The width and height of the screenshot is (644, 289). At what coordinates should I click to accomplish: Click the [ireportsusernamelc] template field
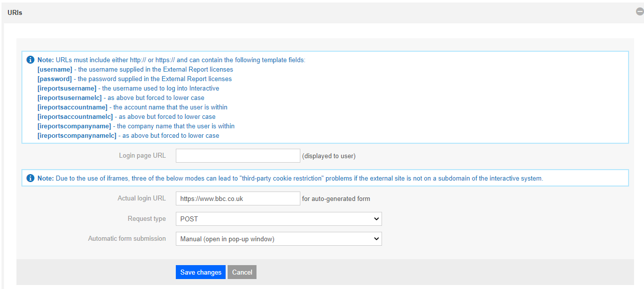point(69,97)
